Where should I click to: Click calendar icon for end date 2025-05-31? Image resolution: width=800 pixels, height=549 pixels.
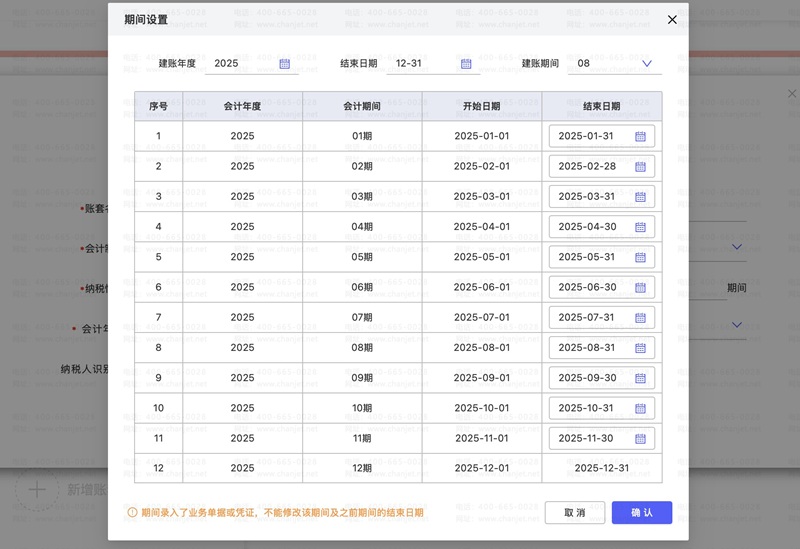(640, 257)
